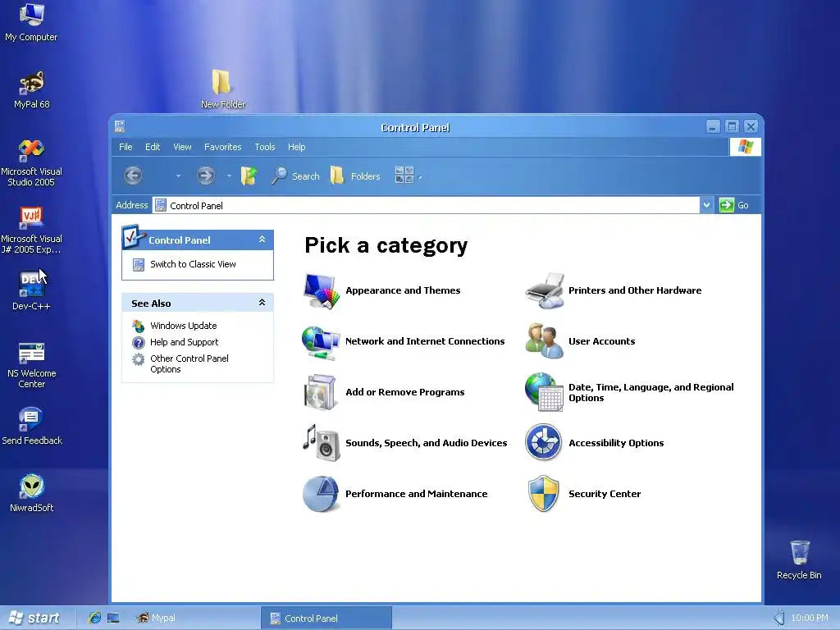The width and height of the screenshot is (840, 630).
Task: Click the User Accounts text link
Action: click(601, 341)
